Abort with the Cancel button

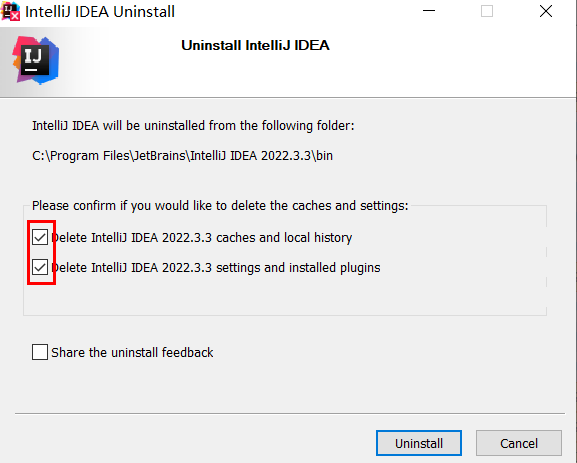(x=519, y=443)
